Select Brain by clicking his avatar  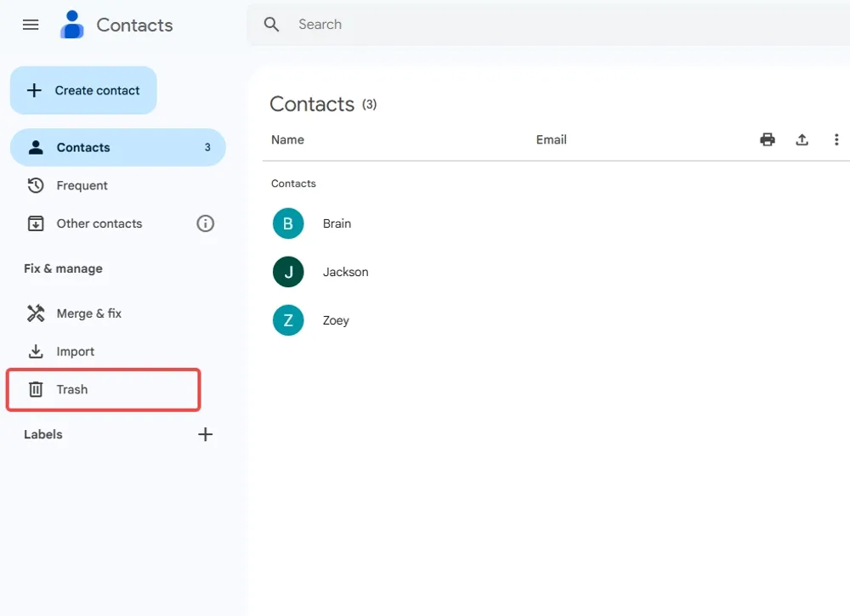pos(288,223)
